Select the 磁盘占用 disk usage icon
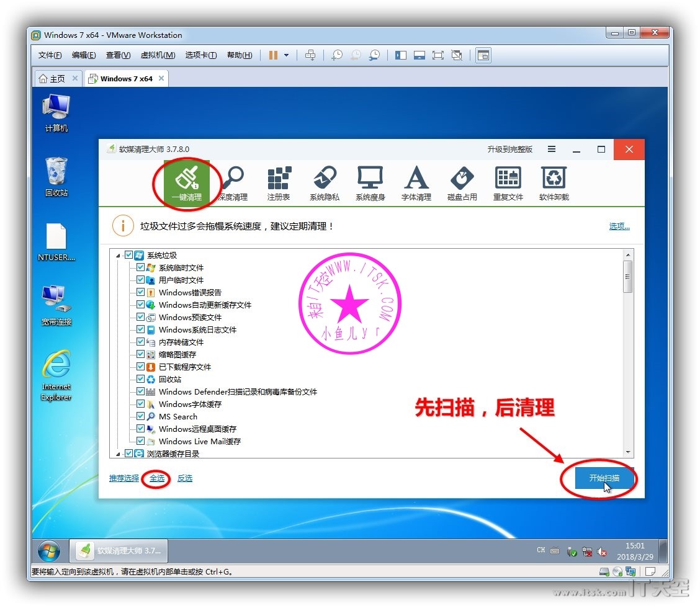The image size is (700, 608). point(462,182)
